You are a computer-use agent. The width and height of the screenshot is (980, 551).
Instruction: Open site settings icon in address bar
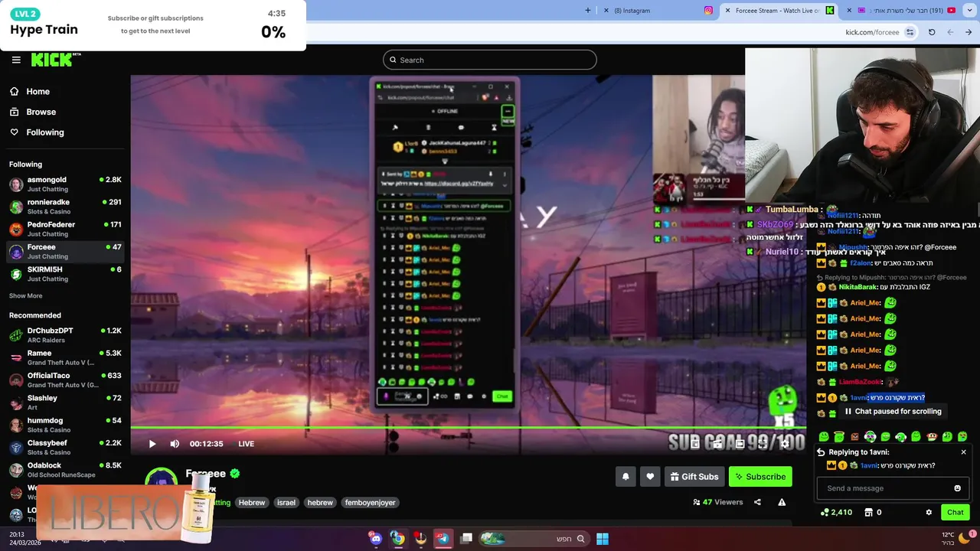tap(910, 32)
